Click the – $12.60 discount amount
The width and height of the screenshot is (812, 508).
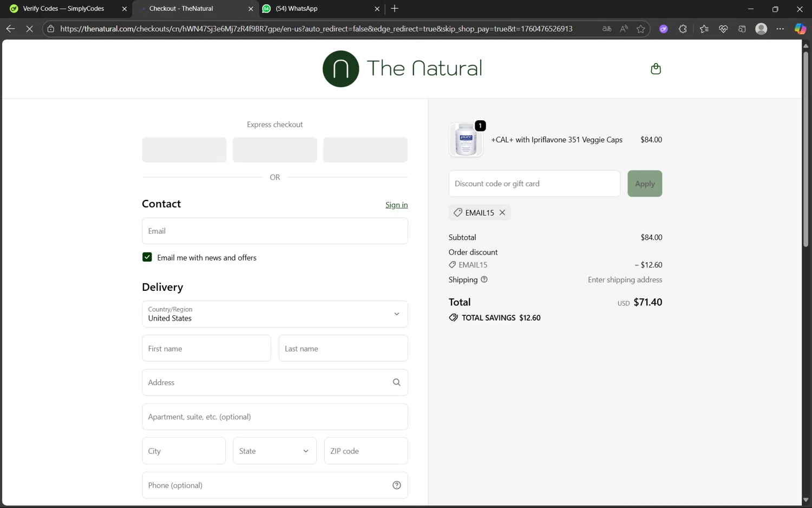click(x=648, y=265)
